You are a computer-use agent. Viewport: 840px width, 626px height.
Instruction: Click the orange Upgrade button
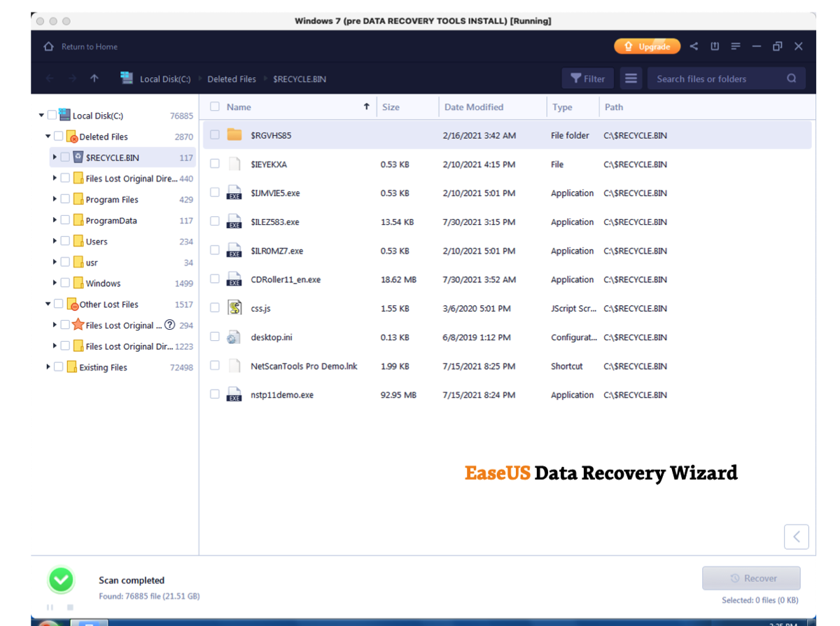click(x=647, y=47)
